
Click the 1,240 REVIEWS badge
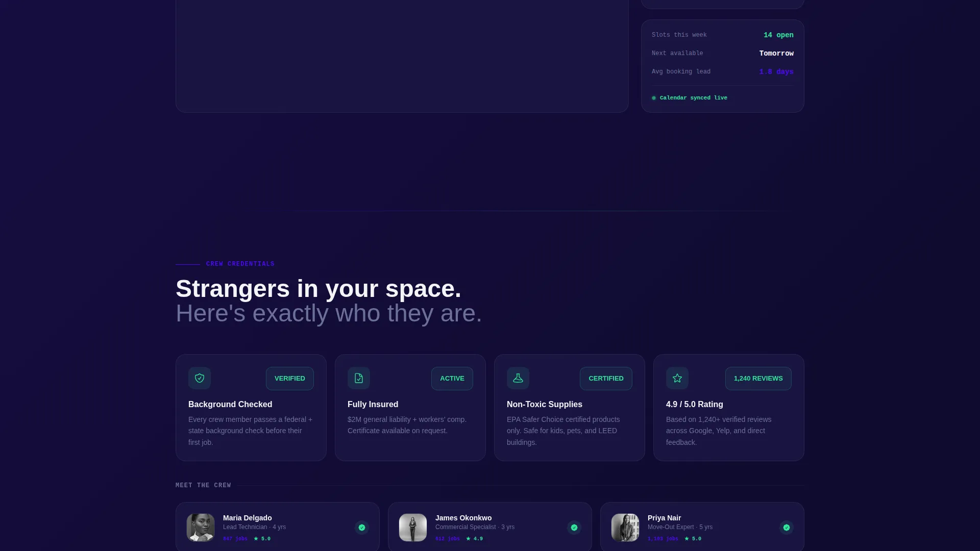pyautogui.click(x=758, y=379)
